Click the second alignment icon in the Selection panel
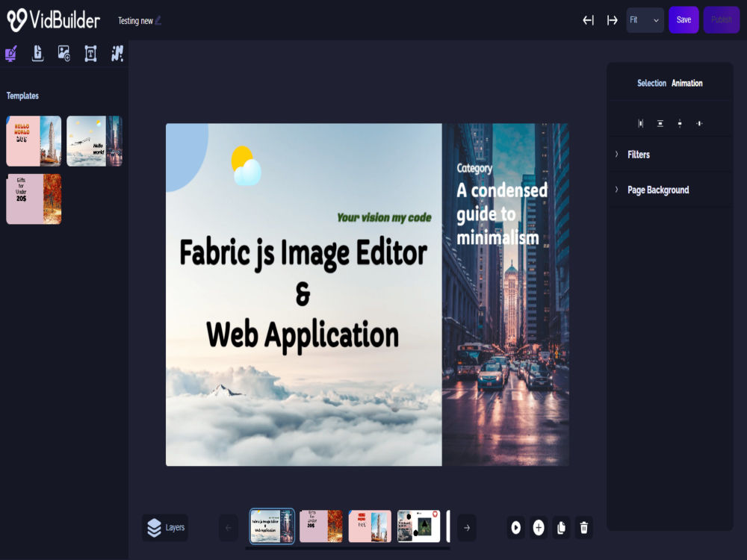The height and width of the screenshot is (560, 747). click(660, 123)
